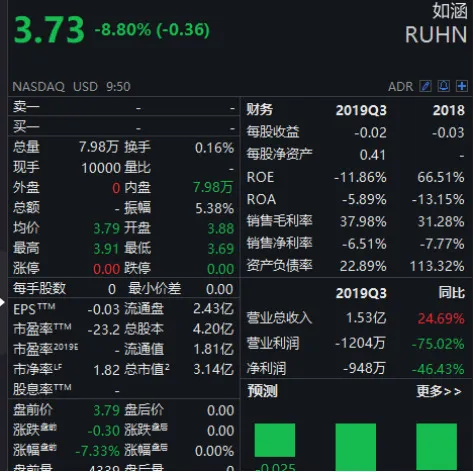Open the pencil note-editing icon
Viewport: 474px width, 472px height.
425,86
